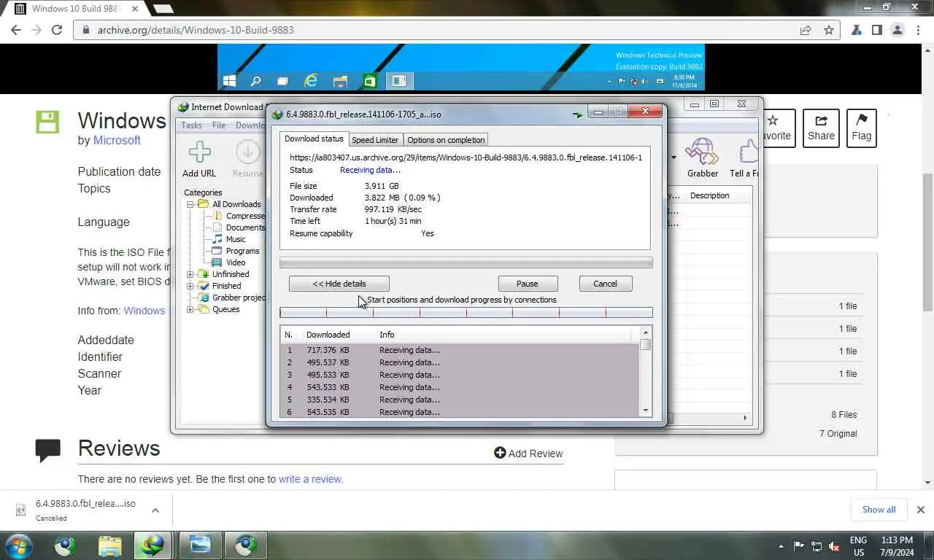Open the File menu in IDM
934x560 pixels.
point(219,125)
